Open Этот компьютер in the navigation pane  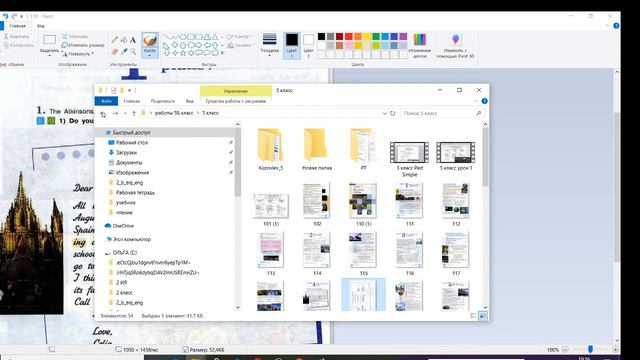[131, 240]
